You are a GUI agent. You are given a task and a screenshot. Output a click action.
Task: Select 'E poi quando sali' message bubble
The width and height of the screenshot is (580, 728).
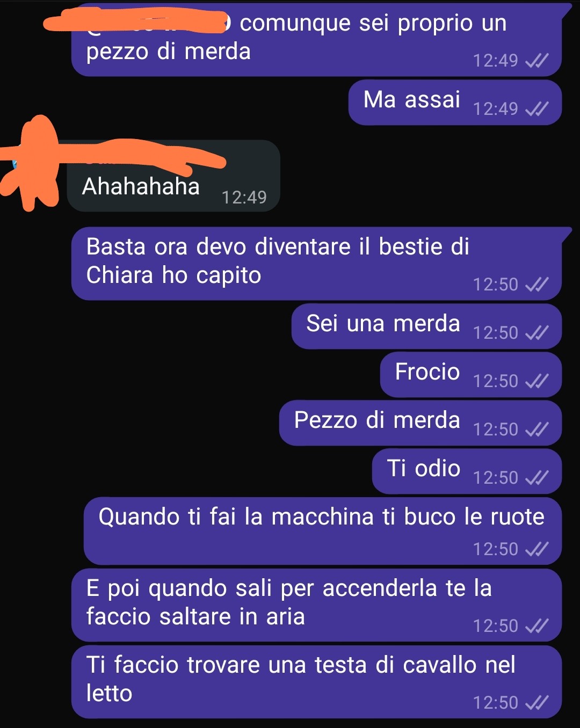pyautogui.click(x=317, y=605)
